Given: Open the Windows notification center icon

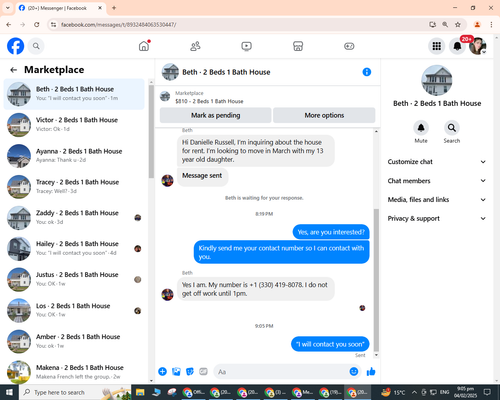Looking at the screenshot, I should coord(487,392).
